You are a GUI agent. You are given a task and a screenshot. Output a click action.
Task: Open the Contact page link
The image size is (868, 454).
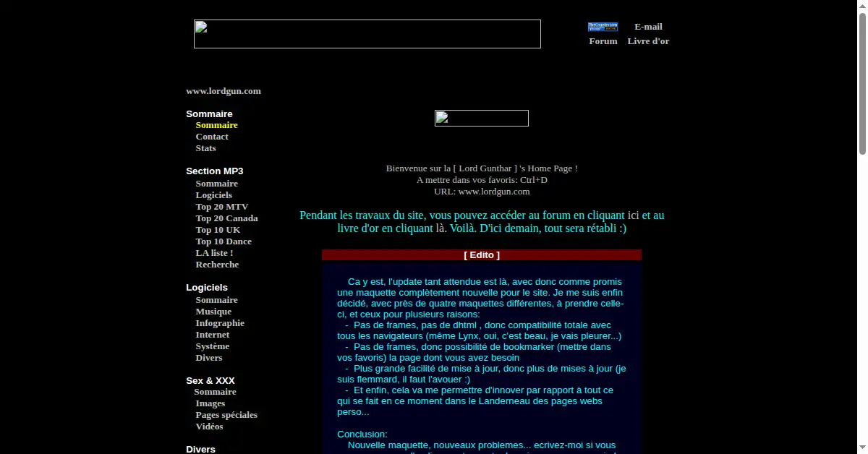(212, 137)
